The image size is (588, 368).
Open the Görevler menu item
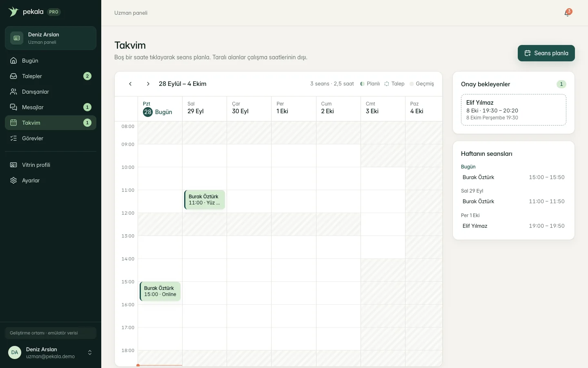click(x=51, y=138)
